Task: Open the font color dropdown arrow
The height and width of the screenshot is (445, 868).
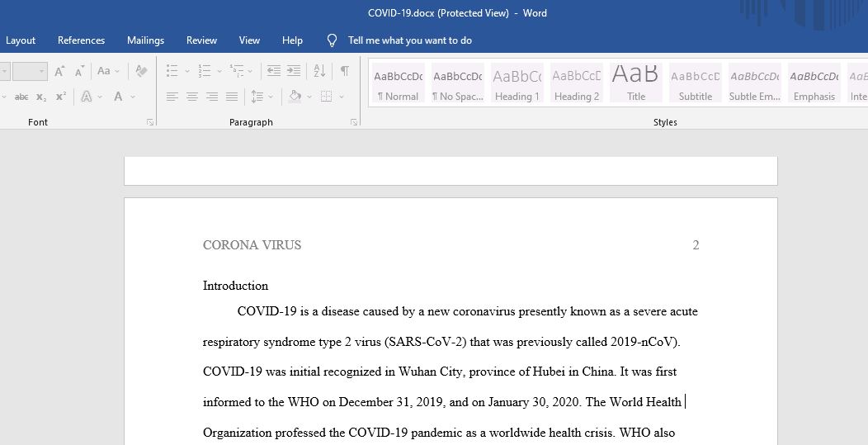Action: click(x=133, y=97)
